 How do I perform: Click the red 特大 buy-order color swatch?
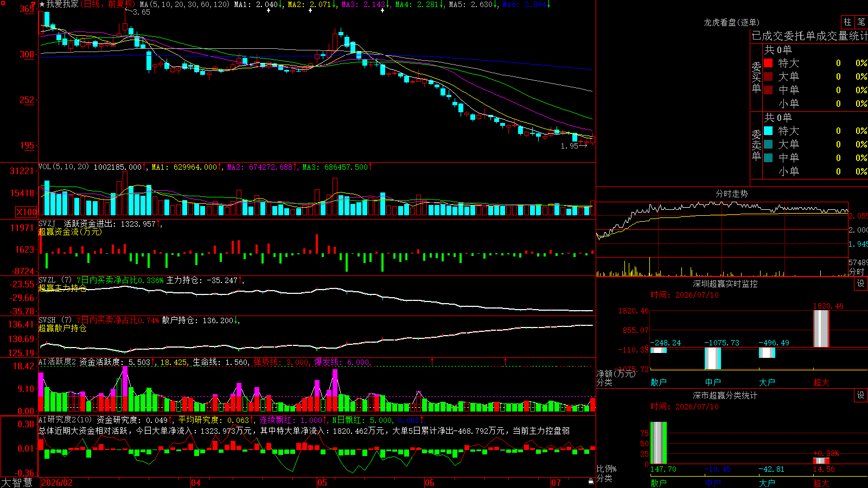[x=768, y=63]
